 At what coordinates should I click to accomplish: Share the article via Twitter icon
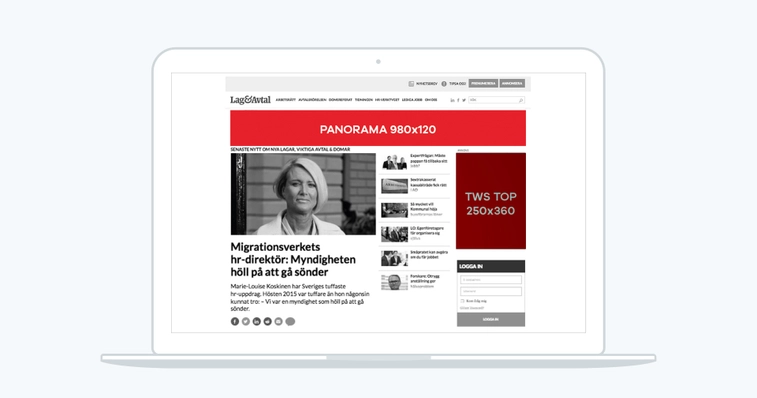click(x=246, y=321)
